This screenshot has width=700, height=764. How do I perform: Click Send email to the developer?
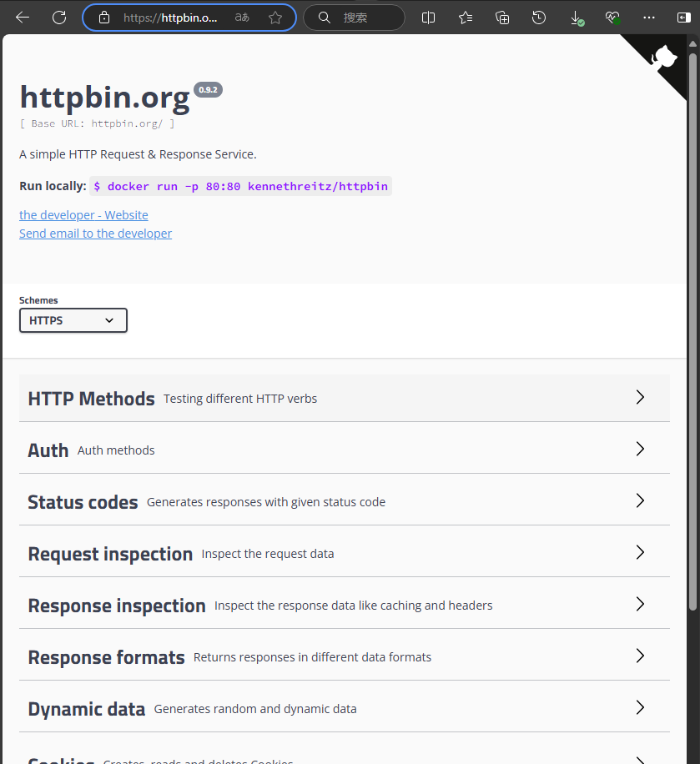coord(95,233)
